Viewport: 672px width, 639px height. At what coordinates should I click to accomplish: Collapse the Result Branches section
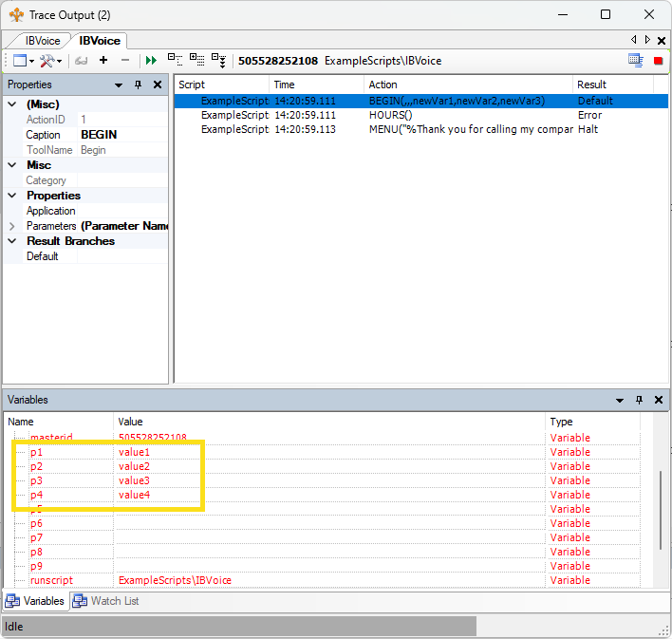point(12,241)
